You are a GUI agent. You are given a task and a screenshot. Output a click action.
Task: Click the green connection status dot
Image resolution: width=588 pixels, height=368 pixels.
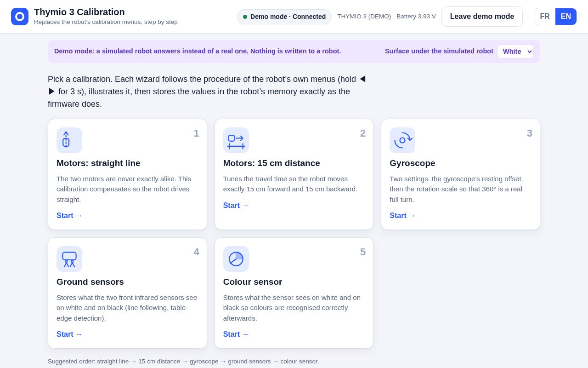pos(245,17)
